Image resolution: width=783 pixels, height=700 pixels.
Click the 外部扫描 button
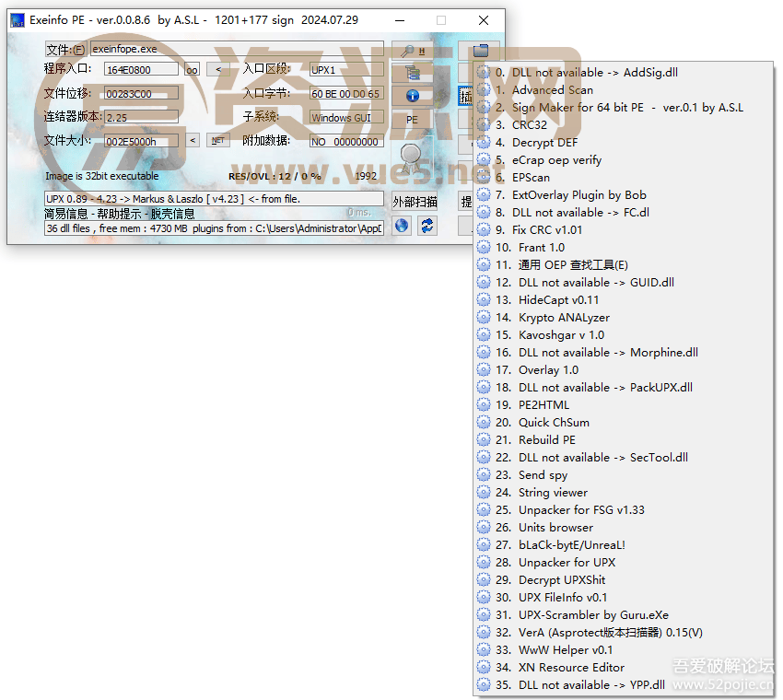pos(415,202)
